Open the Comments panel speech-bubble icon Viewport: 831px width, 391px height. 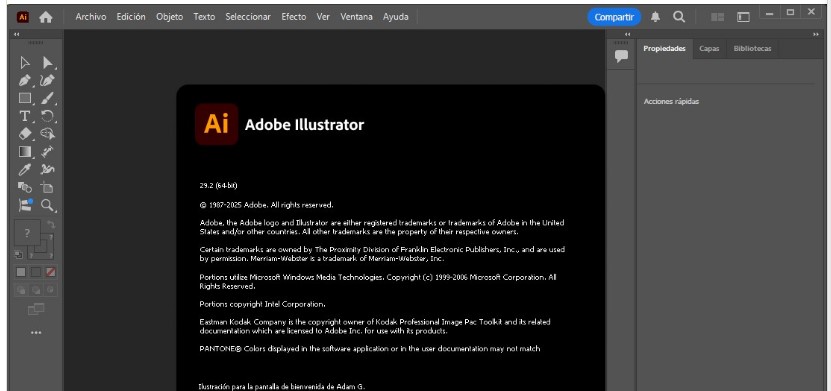tap(621, 56)
